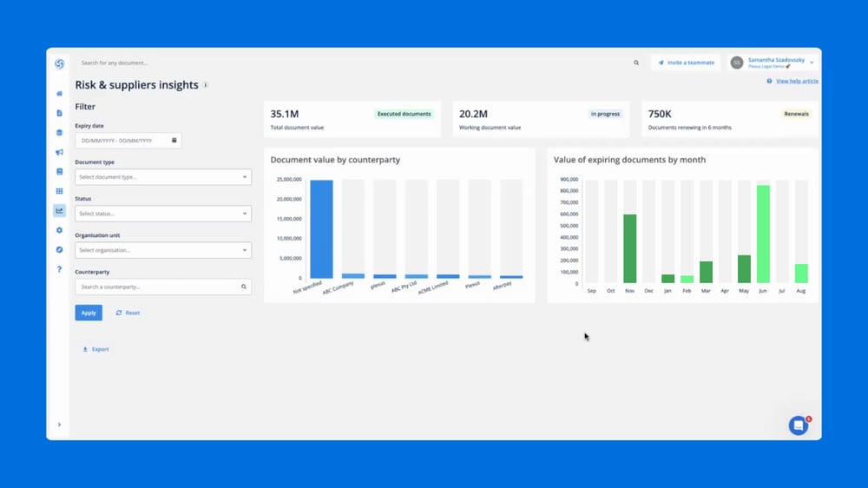Open the grid apps icon in sidebar

tap(59, 191)
